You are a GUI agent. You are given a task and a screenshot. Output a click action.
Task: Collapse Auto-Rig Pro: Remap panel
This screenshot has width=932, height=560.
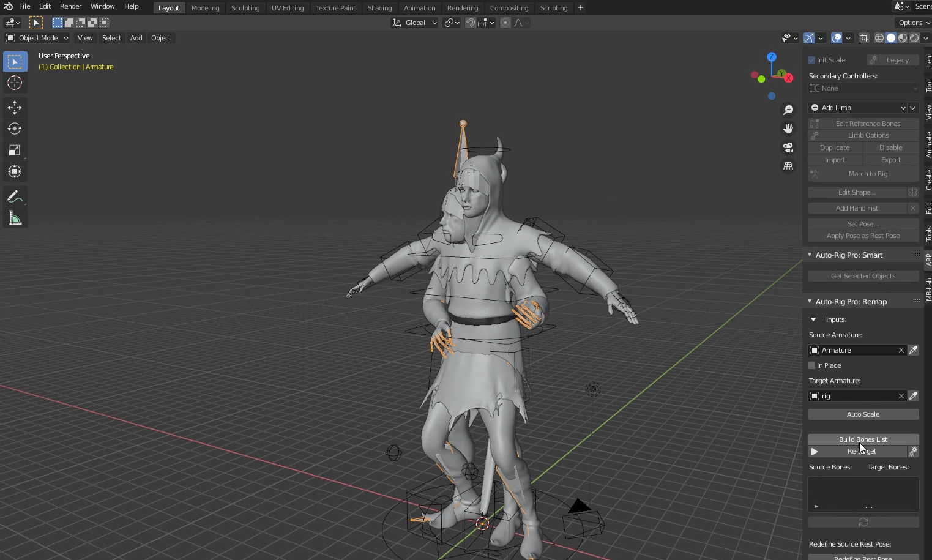coord(810,301)
